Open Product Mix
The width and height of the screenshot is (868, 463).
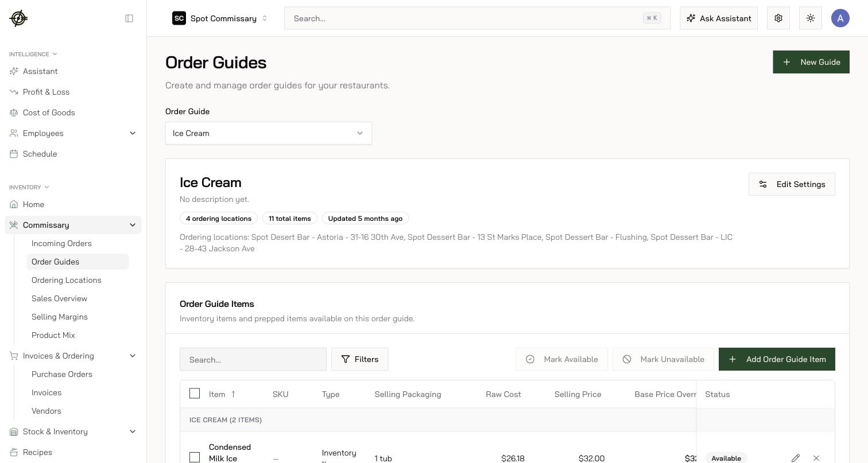coord(53,335)
